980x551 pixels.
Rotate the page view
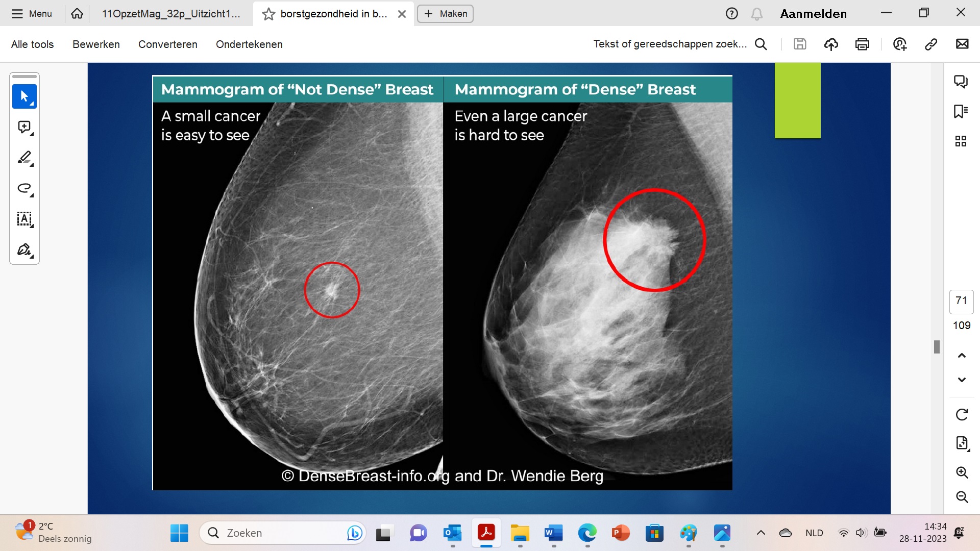pos(962,415)
